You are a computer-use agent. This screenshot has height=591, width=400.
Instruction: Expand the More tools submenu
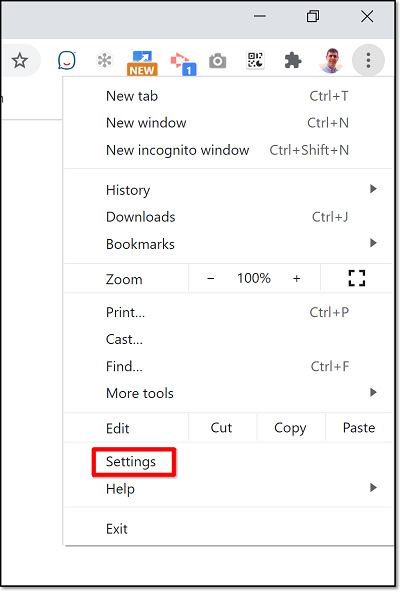click(228, 393)
